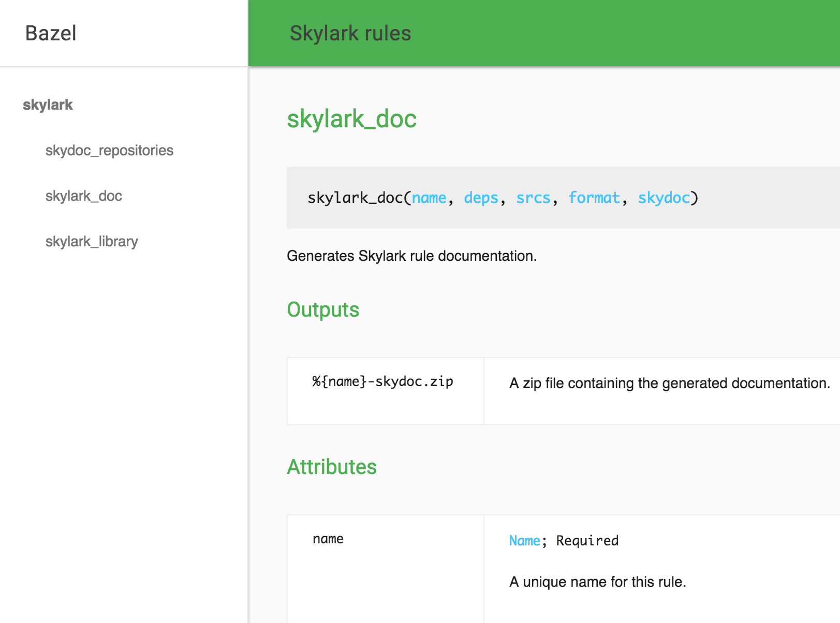Click the Outputs section heading
This screenshot has height=623, width=840.
point(323,309)
